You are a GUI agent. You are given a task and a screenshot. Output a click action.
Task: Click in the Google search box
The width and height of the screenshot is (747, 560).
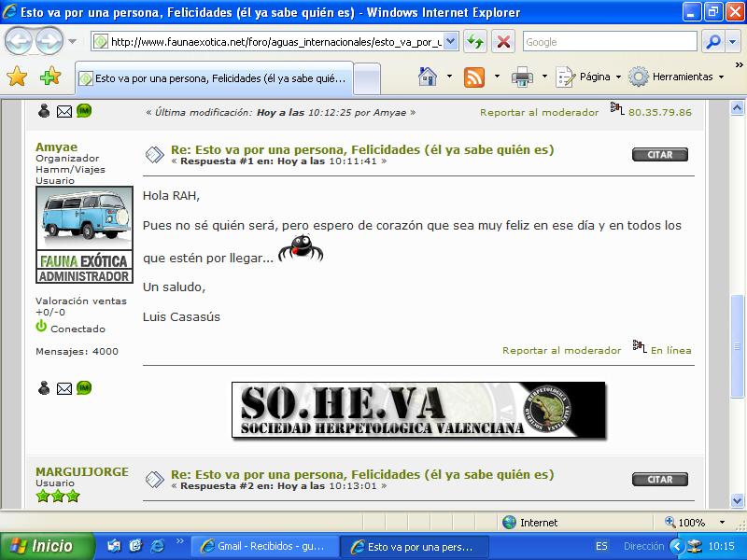(607, 42)
